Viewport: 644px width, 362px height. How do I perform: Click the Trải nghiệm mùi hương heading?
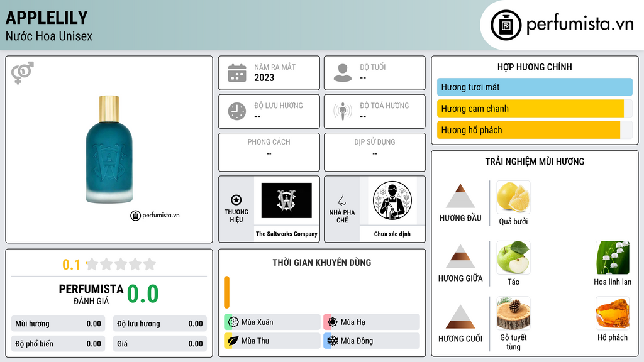535,162
